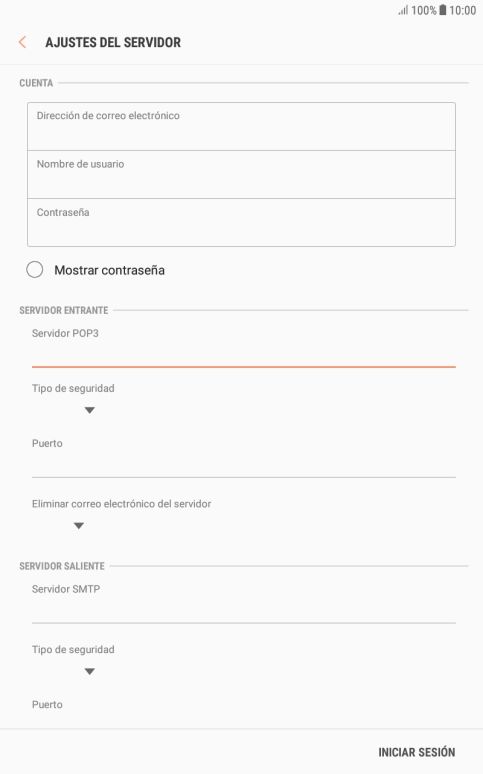This screenshot has height=774, width=483.
Task: Open outgoing server Tipo de seguridad dropdown
Action: click(x=89, y=671)
